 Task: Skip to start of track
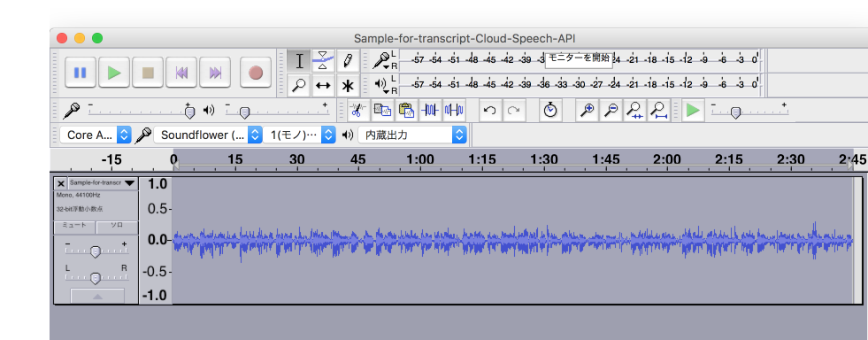click(181, 73)
